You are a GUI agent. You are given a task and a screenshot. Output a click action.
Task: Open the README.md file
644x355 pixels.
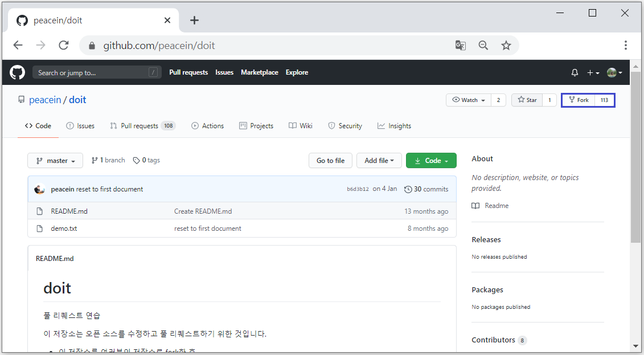[69, 211]
